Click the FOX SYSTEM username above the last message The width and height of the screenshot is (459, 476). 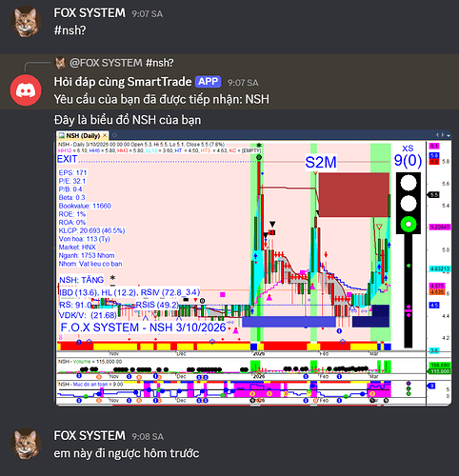click(90, 436)
